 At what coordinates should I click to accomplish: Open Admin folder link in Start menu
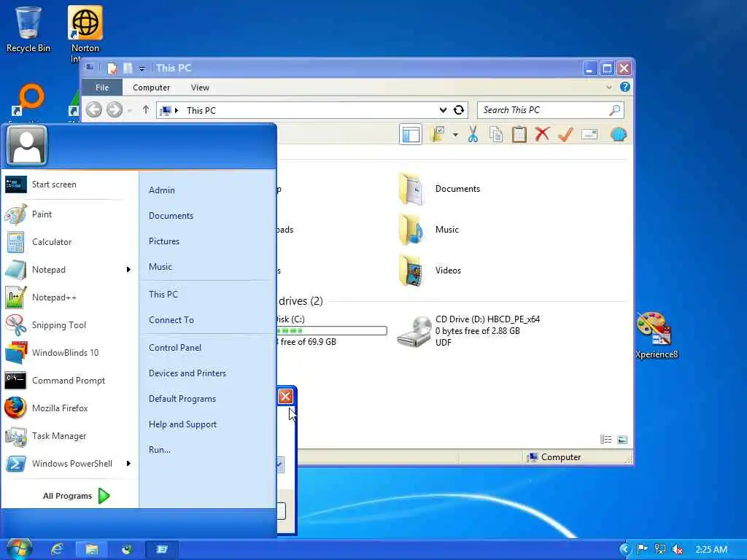(161, 190)
